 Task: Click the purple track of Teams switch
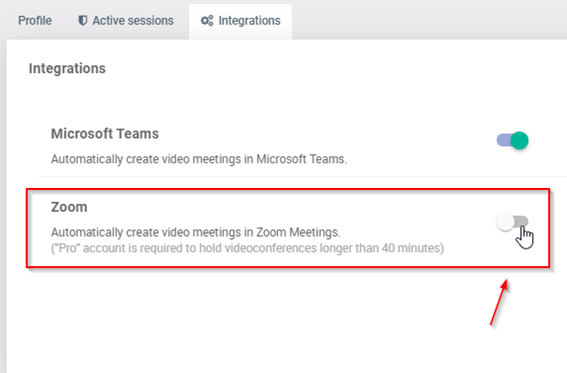503,140
